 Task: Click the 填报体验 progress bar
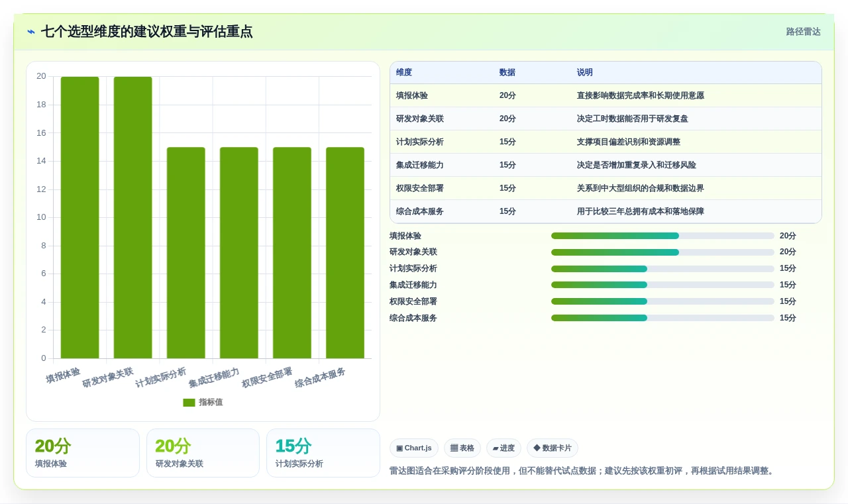[662, 236]
